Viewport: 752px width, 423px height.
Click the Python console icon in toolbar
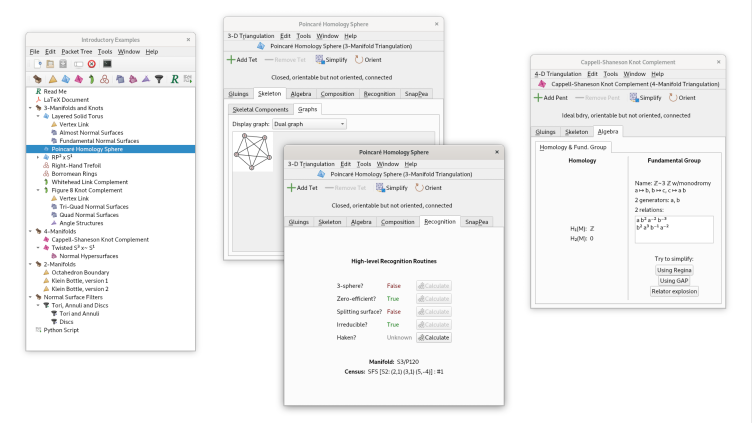pos(107,63)
